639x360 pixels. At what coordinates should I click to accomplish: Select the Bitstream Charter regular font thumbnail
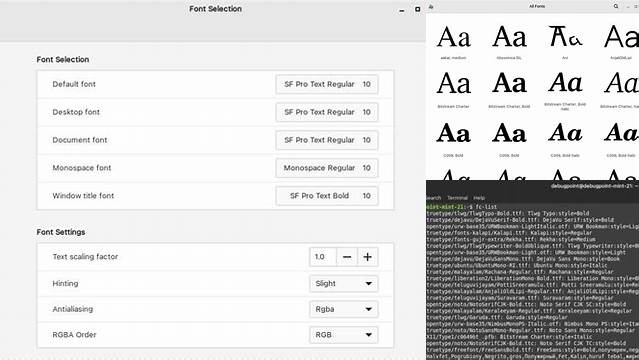[453, 90]
